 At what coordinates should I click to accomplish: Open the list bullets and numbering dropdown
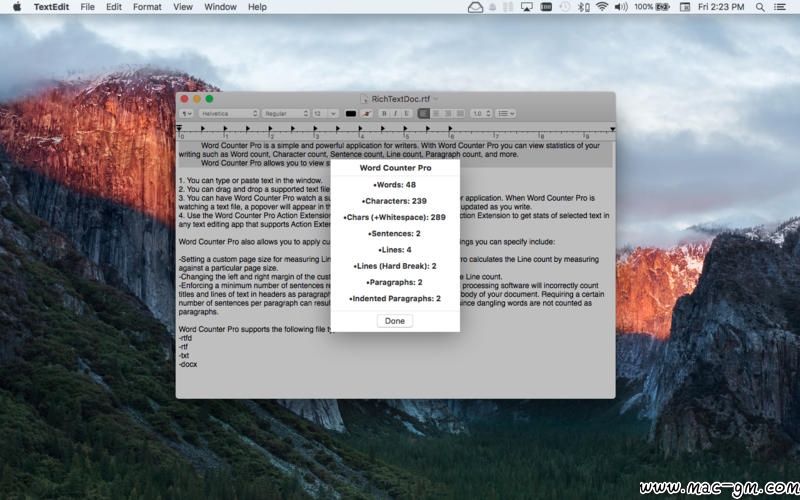pos(506,113)
